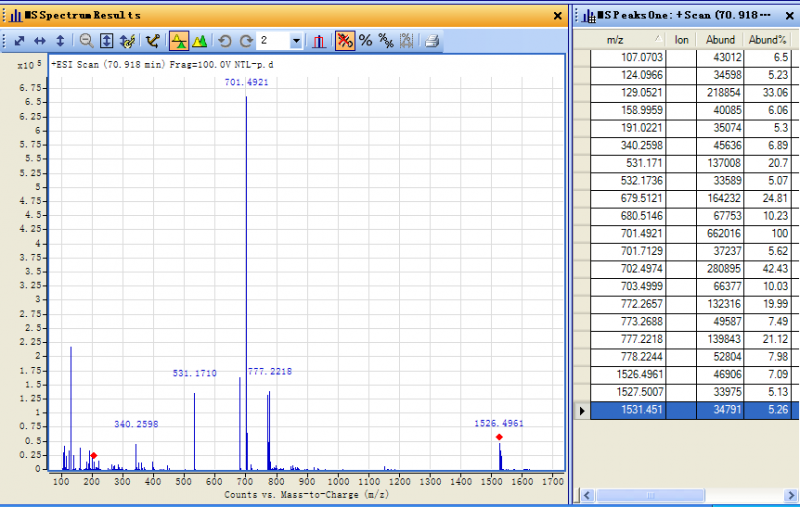Click the printer icon in spectrum toolbar
800x507 pixels.
coord(431,41)
